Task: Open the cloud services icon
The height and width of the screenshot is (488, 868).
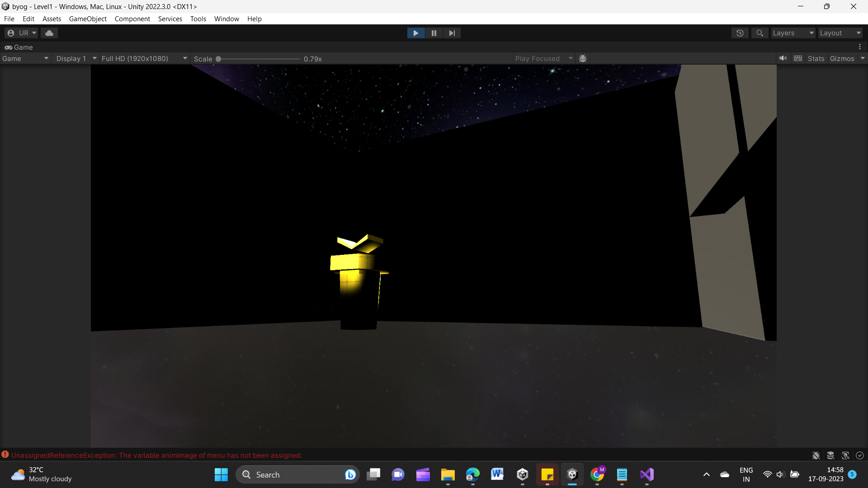Action: (49, 33)
